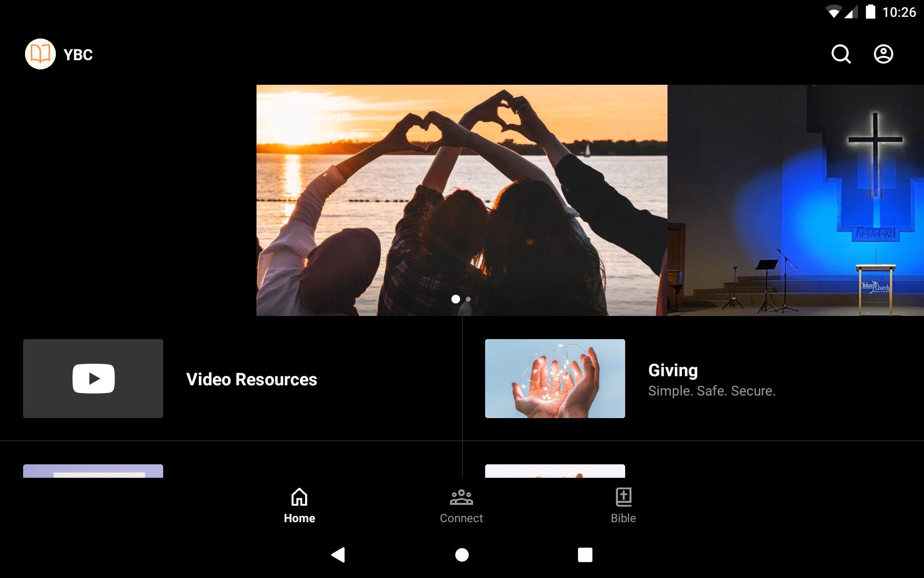Tap the YBC open-book logo
The image size is (924, 578).
tap(40, 54)
